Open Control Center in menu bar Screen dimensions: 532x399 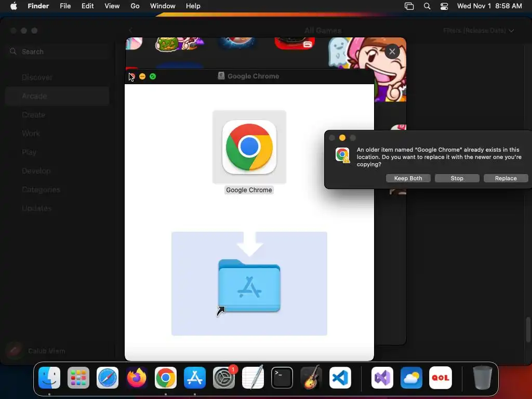444,6
